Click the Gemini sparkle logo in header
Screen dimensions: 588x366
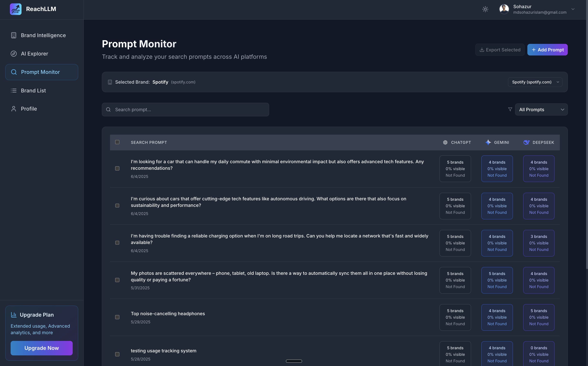pos(488,142)
